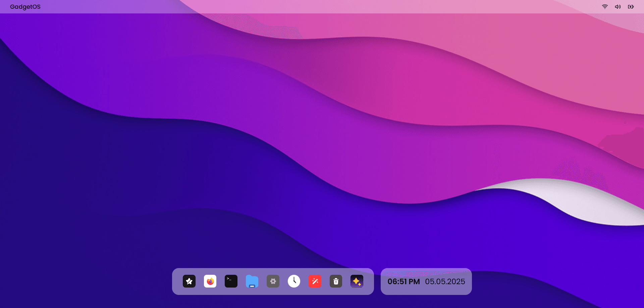
Task: Open the Files folder app
Action: coord(252,281)
